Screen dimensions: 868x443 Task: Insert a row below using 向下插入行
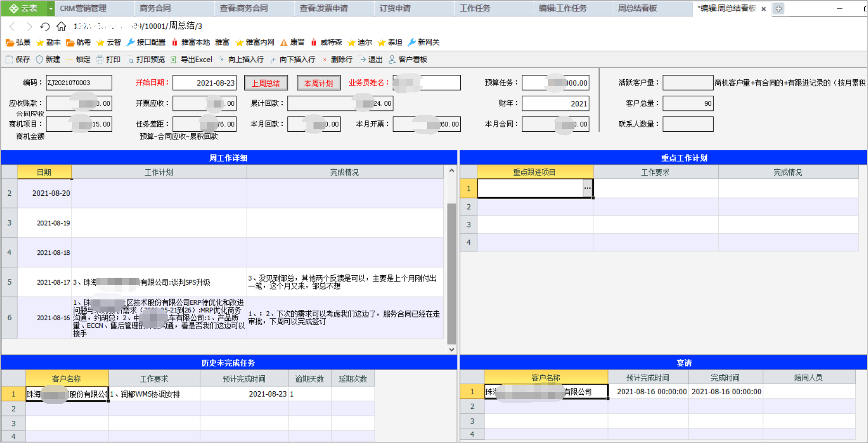pyautogui.click(x=292, y=59)
